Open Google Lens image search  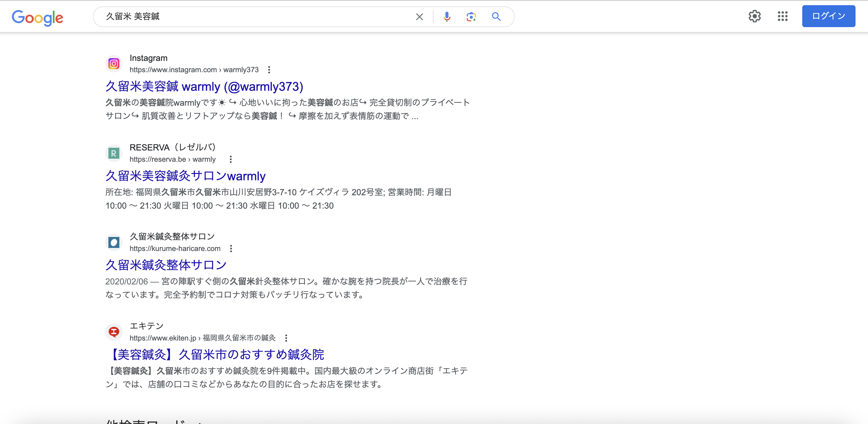[x=471, y=16]
